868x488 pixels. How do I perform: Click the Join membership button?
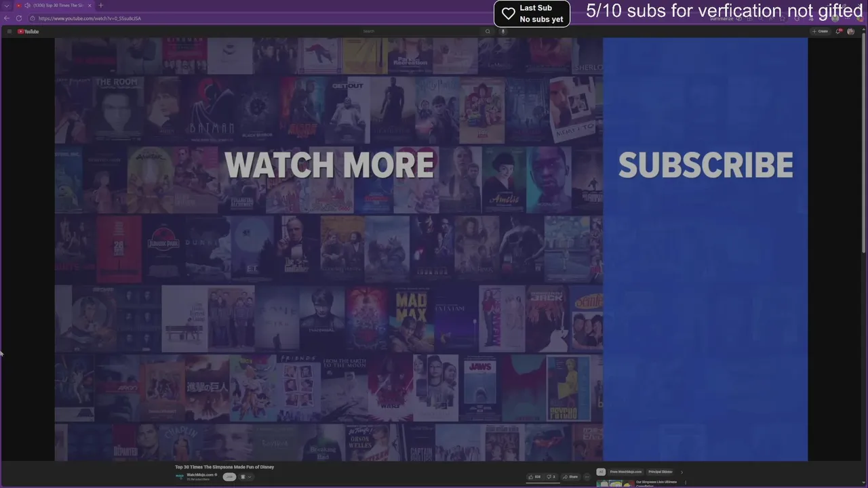click(229, 476)
